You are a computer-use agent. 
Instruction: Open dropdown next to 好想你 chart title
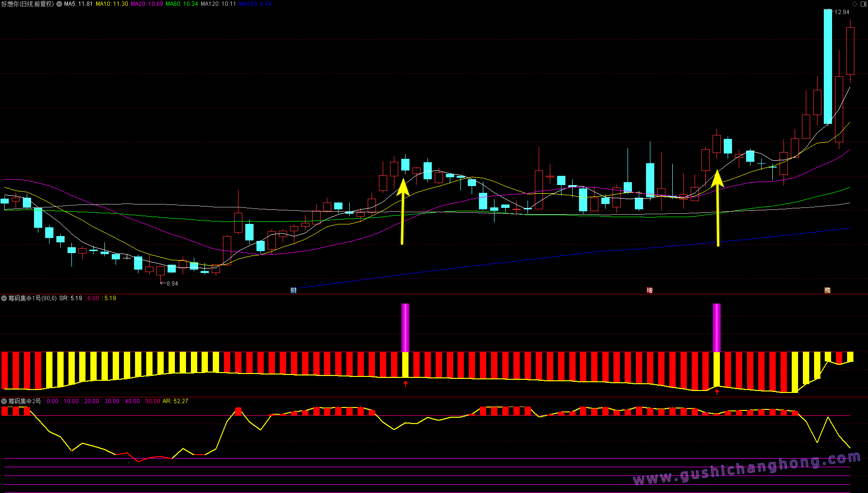tap(59, 4)
